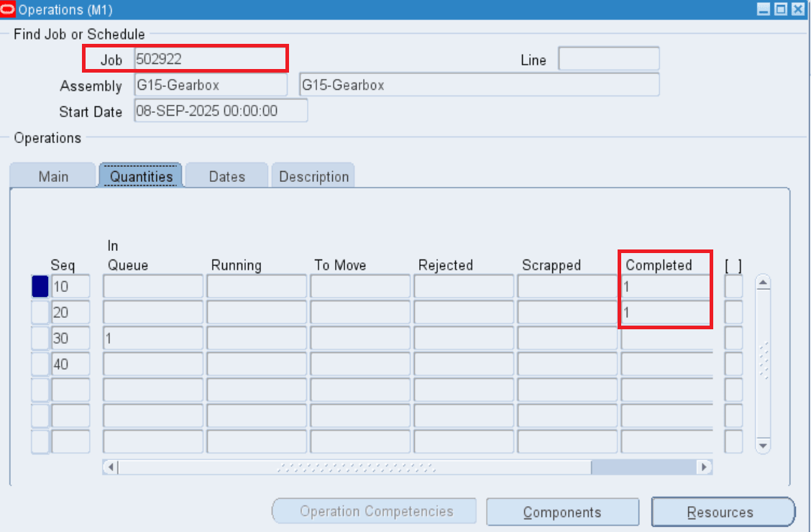Click the vertical scrollbar up arrow
The height and width of the screenshot is (532, 811).
coord(763,283)
